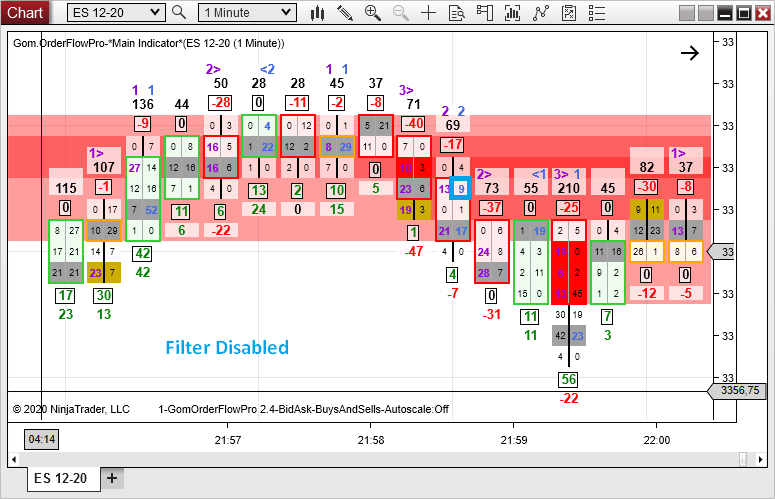The image size is (775, 499).
Task: Click the 04:14 time marker
Action: [42, 439]
